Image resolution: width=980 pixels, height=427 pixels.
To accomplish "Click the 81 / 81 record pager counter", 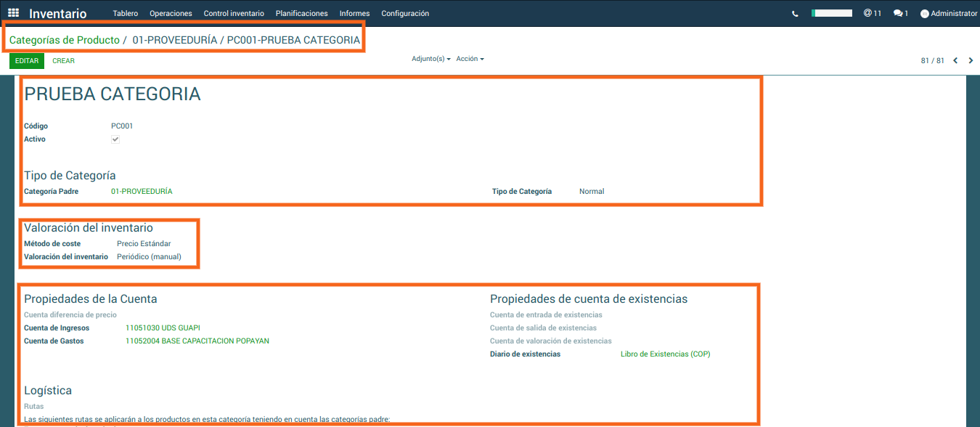I will pos(932,61).
